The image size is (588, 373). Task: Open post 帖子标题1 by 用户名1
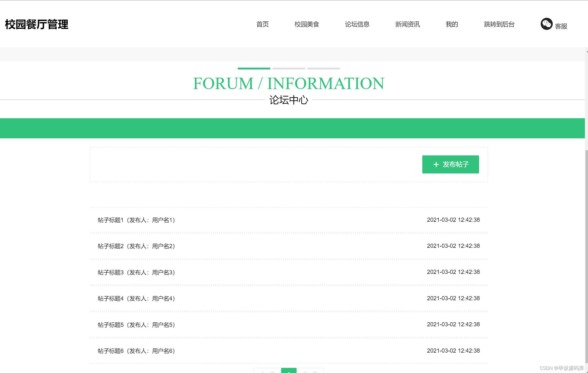(136, 220)
